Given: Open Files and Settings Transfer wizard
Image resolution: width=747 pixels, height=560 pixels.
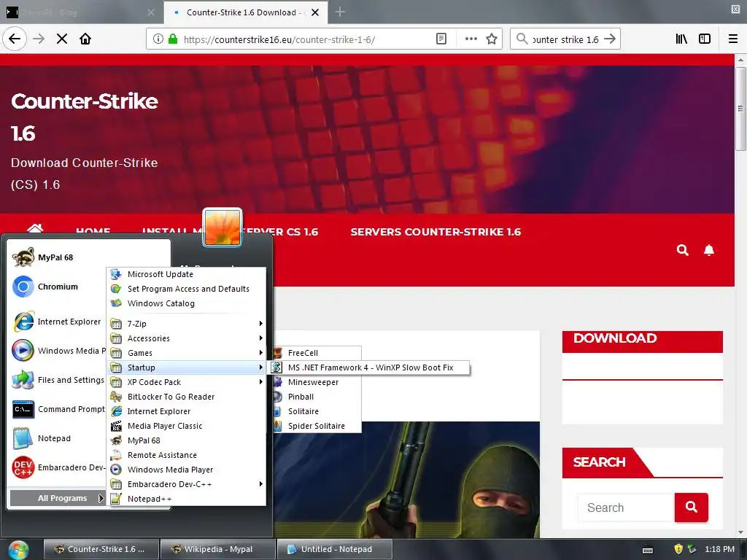Looking at the screenshot, I should [x=56, y=380].
